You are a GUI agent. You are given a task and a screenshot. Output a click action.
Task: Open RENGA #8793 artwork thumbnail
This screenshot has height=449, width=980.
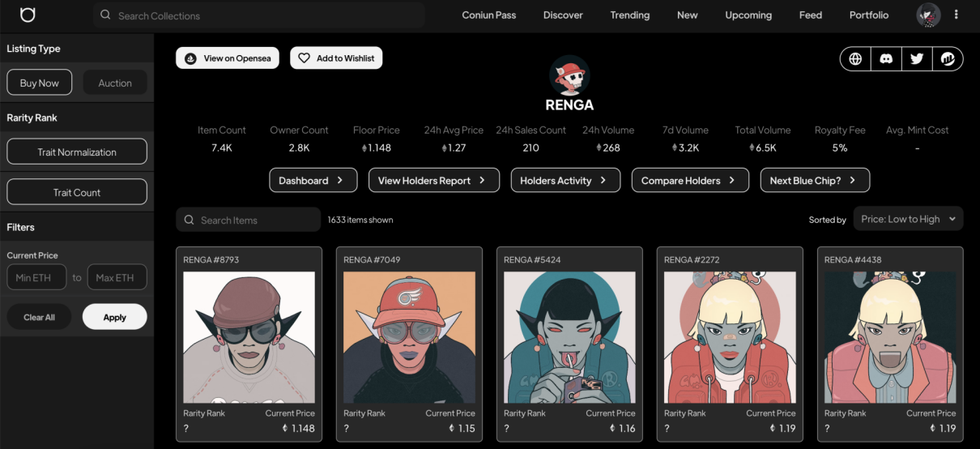pos(249,337)
